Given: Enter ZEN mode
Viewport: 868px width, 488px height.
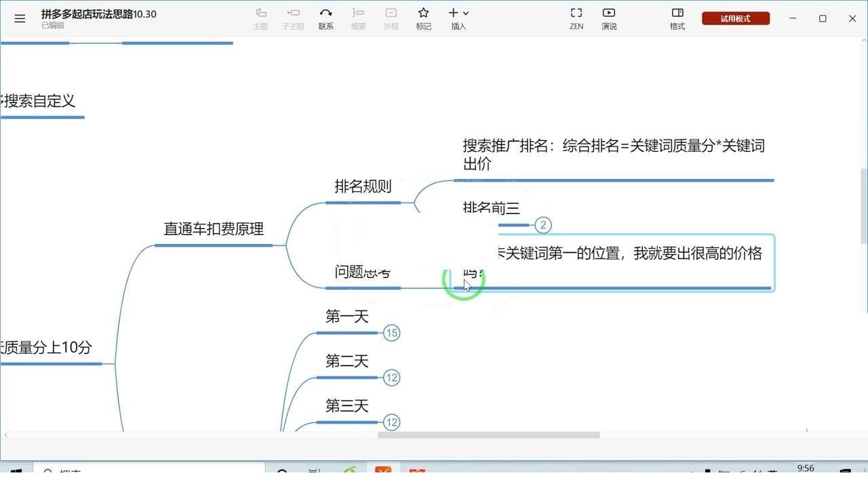Looking at the screenshot, I should (x=576, y=19).
